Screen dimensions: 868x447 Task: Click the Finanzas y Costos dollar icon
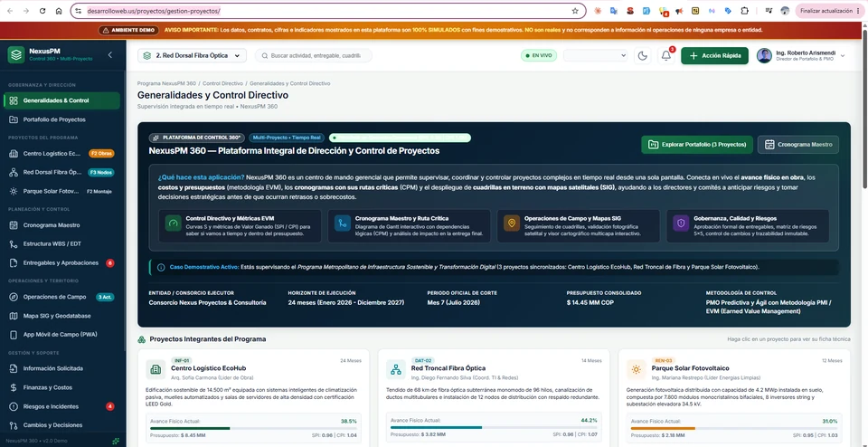[x=14, y=387]
